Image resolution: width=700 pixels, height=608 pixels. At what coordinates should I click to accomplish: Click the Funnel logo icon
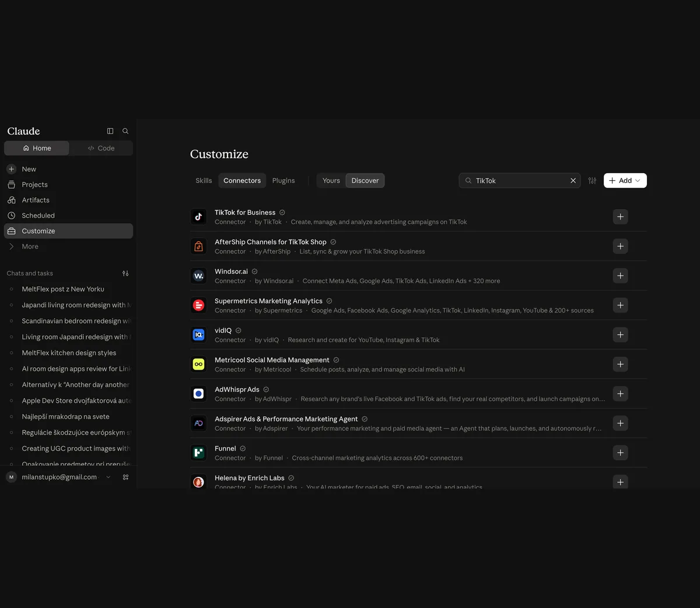[198, 453]
